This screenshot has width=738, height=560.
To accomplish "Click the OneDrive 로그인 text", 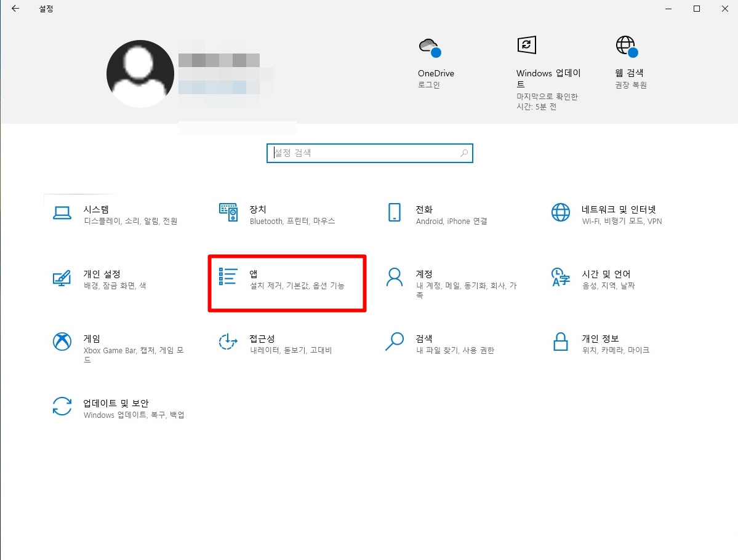I will 429,85.
